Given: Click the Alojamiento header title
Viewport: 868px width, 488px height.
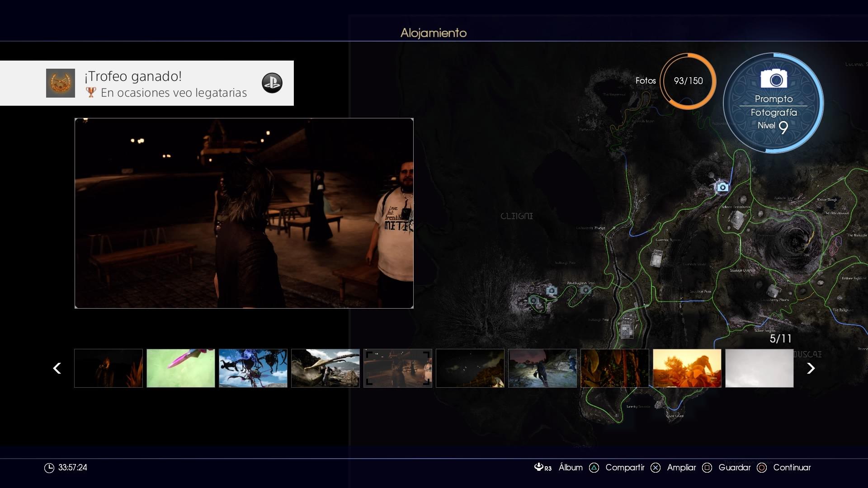Looking at the screenshot, I should [433, 33].
